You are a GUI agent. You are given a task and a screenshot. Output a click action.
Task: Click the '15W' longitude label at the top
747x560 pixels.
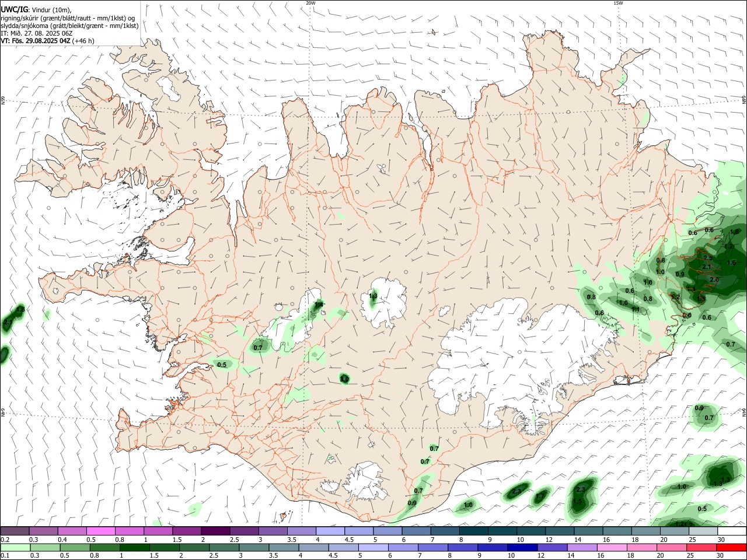pos(618,3)
